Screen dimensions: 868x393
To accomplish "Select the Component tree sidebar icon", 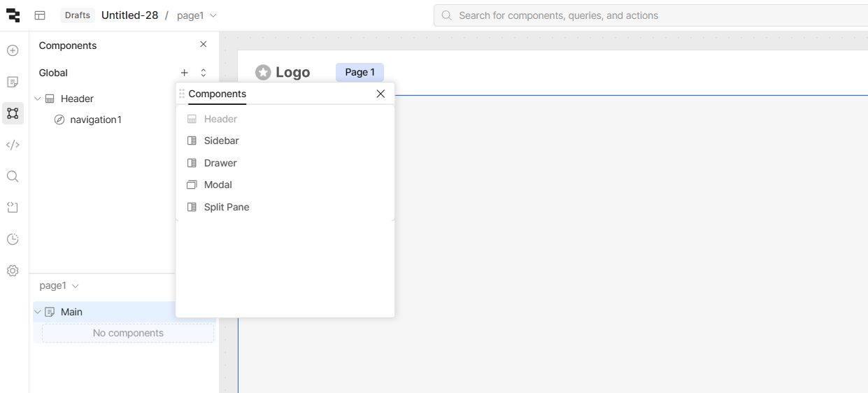I will 13,113.
